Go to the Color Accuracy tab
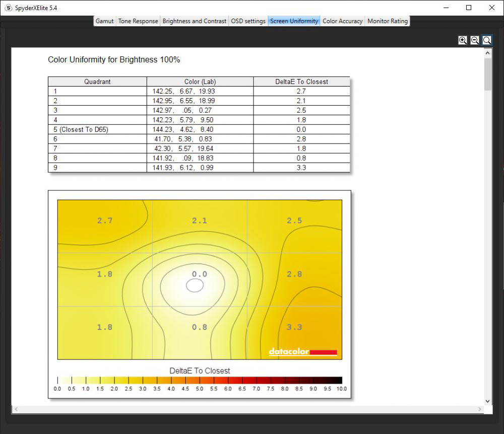 point(342,21)
